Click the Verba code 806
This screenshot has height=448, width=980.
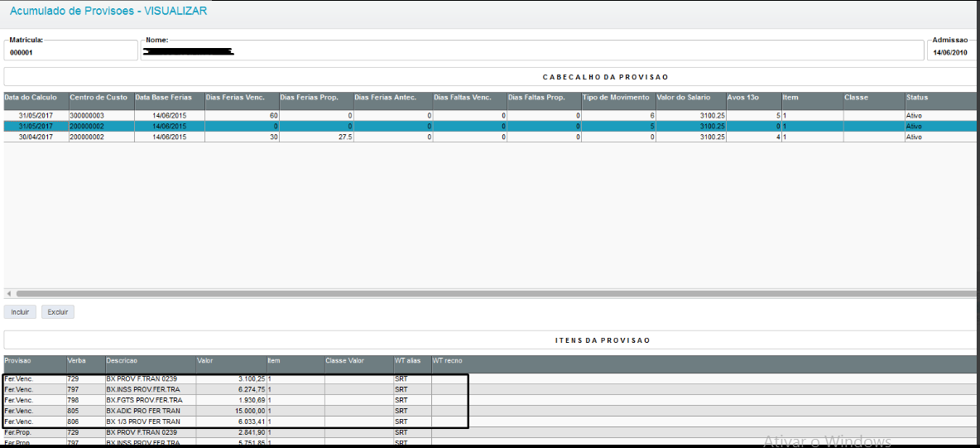73,422
